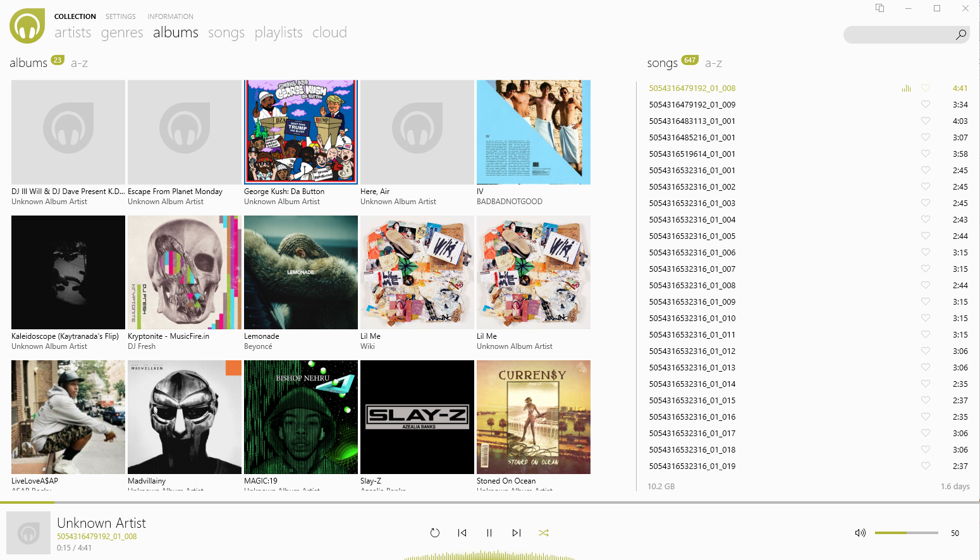980x560 pixels.
Task: Click the search magnifier icon
Action: click(961, 35)
